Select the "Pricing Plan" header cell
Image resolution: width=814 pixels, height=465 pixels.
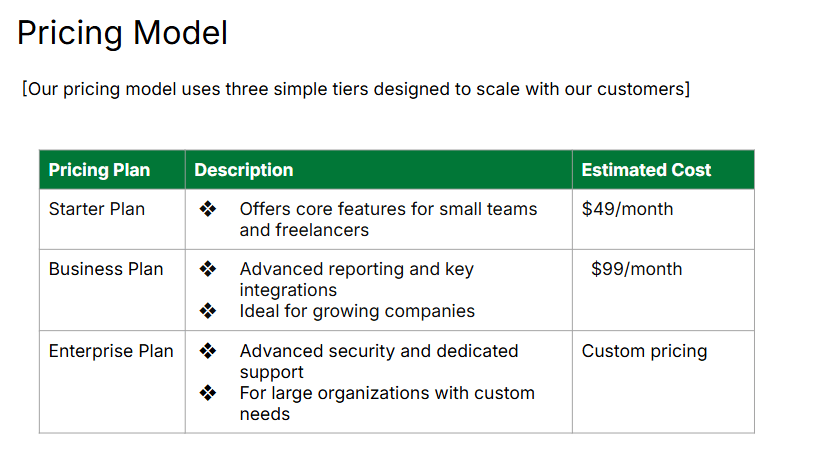99,170
